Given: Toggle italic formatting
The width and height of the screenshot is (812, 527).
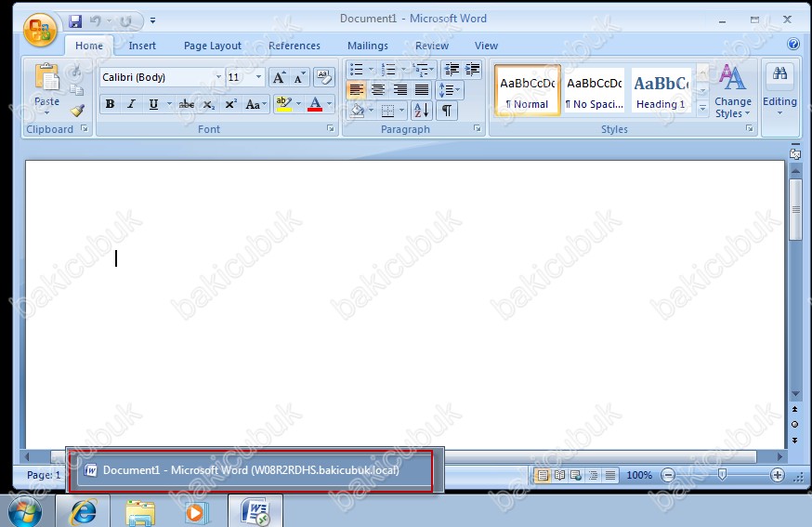Looking at the screenshot, I should 132,104.
